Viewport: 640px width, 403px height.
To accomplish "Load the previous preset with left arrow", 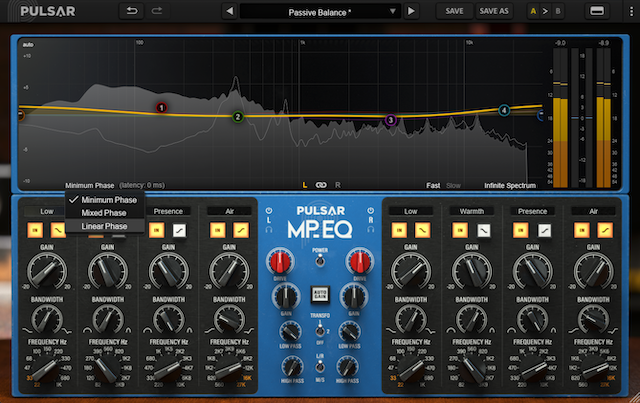I will [229, 11].
